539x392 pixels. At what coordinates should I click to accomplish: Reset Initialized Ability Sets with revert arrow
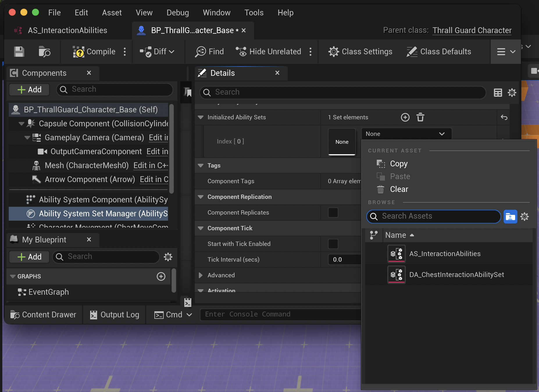point(504,117)
